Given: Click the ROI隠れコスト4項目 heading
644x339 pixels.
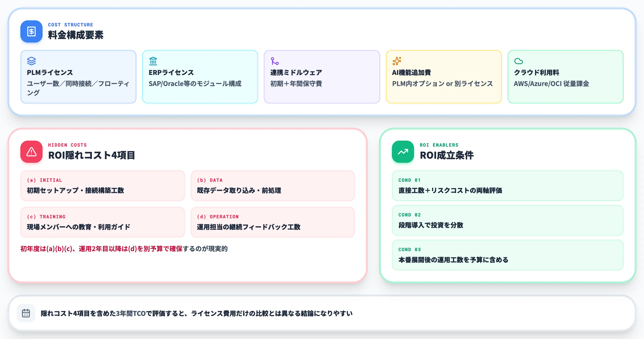Looking at the screenshot, I should pos(92,155).
